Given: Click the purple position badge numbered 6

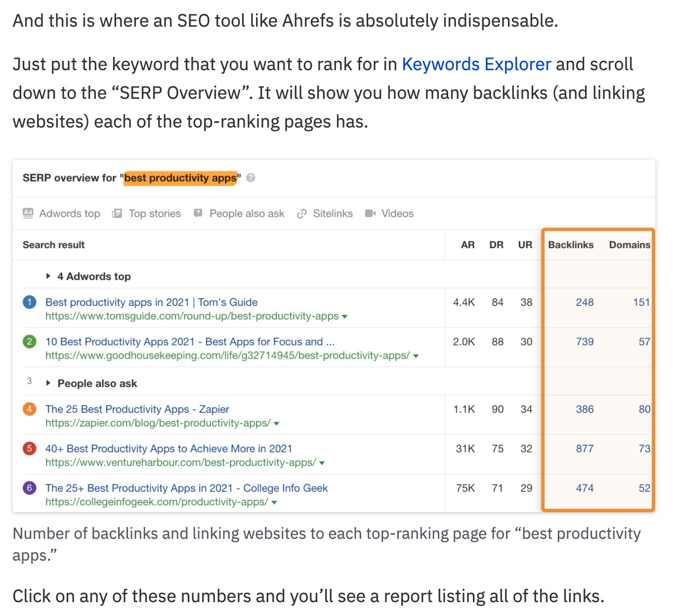Looking at the screenshot, I should (29, 488).
